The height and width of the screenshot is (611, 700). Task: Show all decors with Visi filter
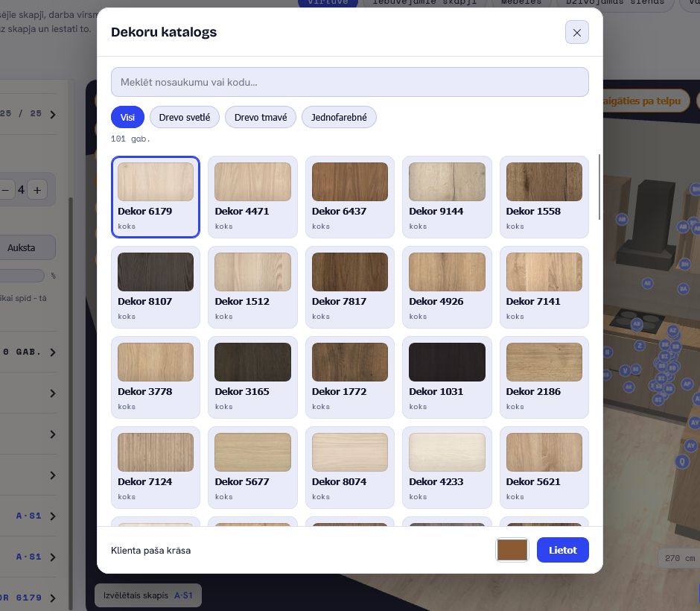point(127,117)
